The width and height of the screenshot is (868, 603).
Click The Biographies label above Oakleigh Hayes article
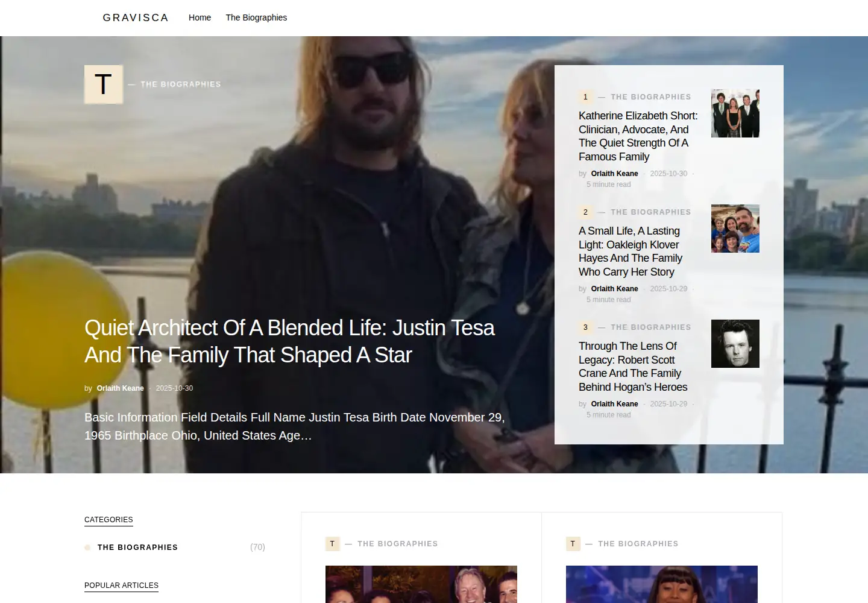650,212
